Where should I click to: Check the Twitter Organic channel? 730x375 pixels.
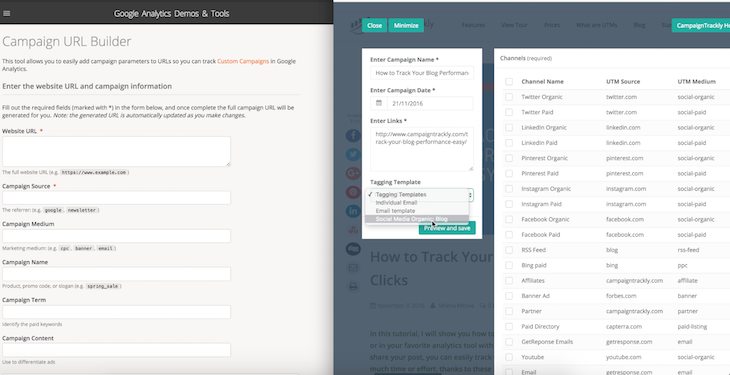pyautogui.click(x=509, y=97)
